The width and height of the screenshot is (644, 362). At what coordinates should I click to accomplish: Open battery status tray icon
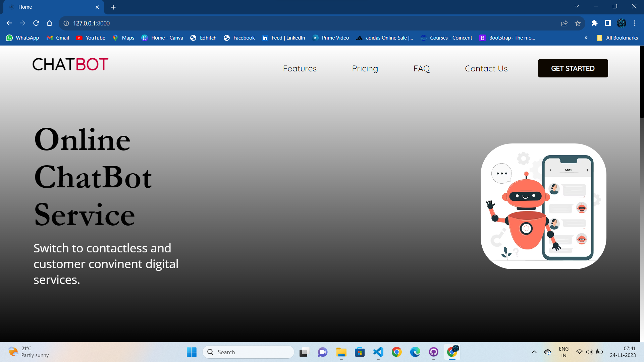600,352
